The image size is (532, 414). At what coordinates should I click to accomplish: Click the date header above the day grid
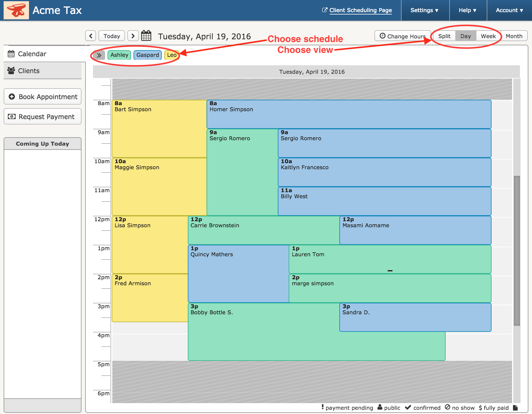(x=306, y=72)
